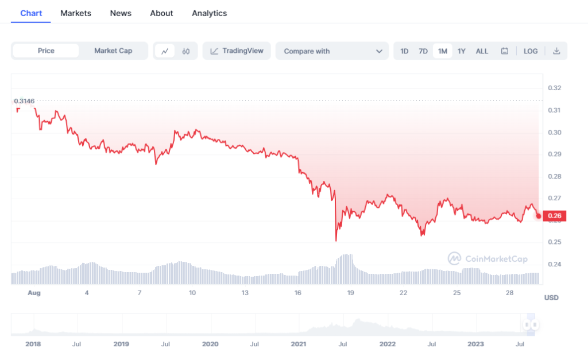Viewport: 588px width, 364px height.
Task: Click the Compare with chevron arrow
Action: click(379, 51)
